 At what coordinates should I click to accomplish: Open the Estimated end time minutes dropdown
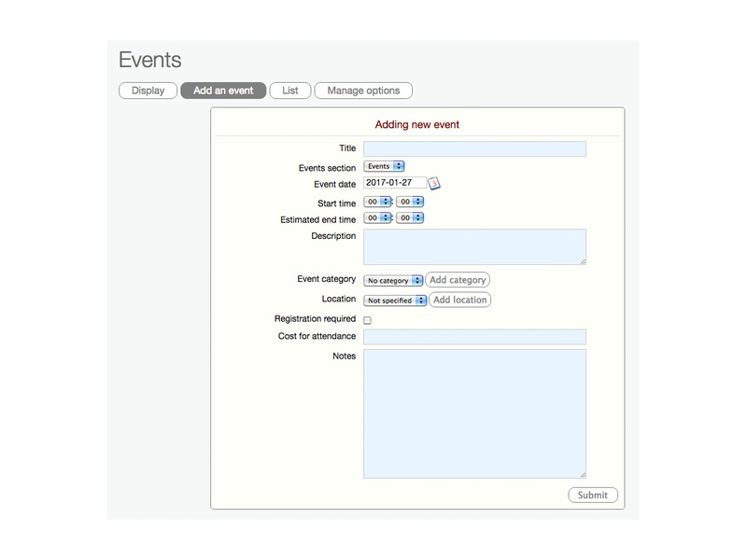tap(410, 218)
